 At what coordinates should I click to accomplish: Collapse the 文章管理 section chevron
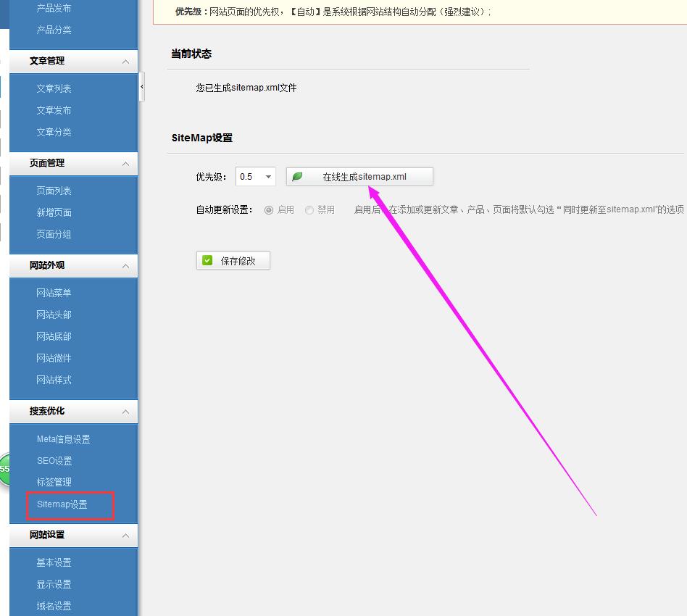point(127,61)
